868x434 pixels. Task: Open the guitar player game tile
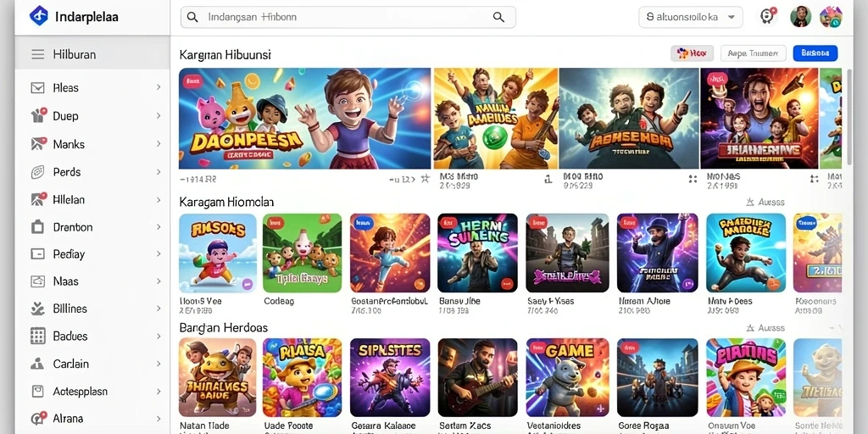point(478,377)
